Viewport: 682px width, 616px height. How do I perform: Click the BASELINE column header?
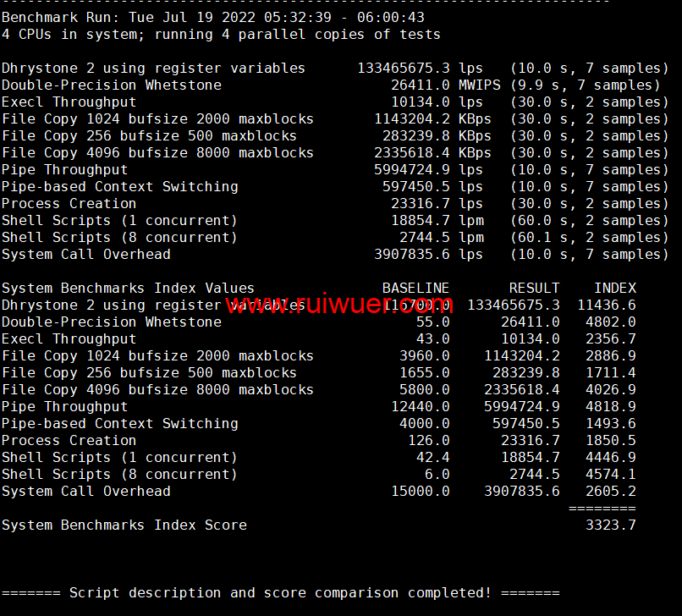click(415, 289)
